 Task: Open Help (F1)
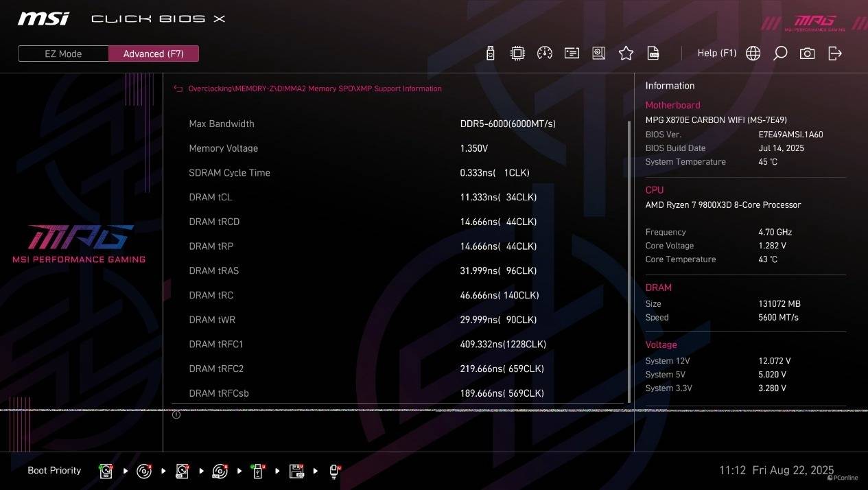[x=717, y=53]
